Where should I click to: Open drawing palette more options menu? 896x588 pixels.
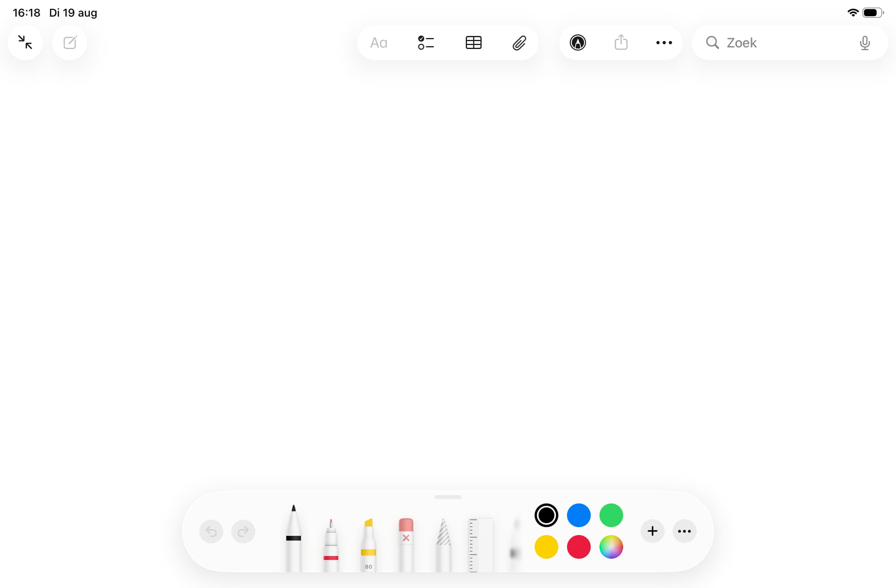click(684, 531)
